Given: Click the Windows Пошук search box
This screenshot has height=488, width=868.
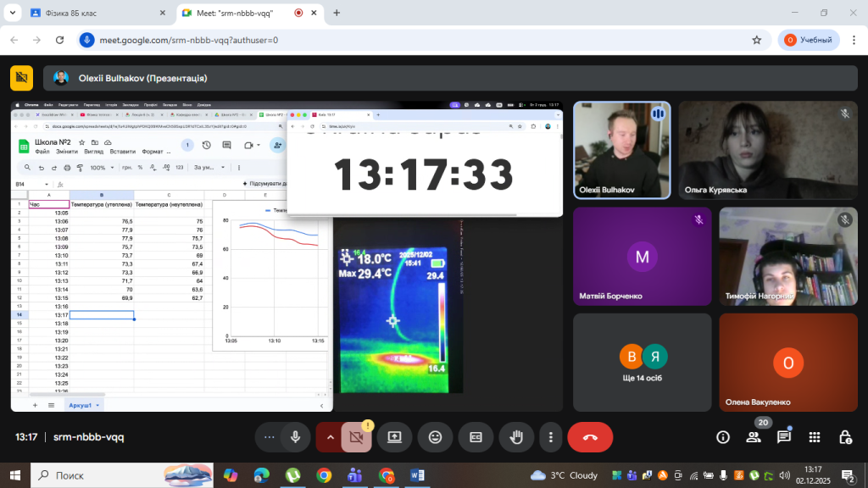Looking at the screenshot, I should tap(93, 475).
